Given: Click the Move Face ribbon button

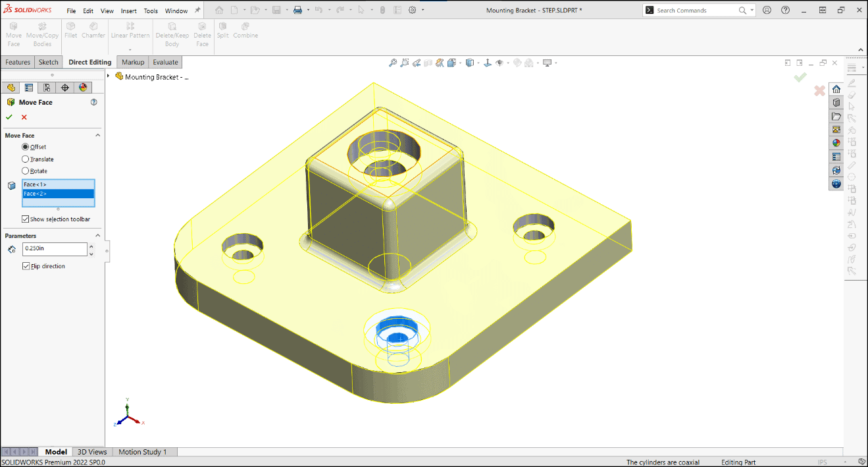Looking at the screenshot, I should pos(14,35).
